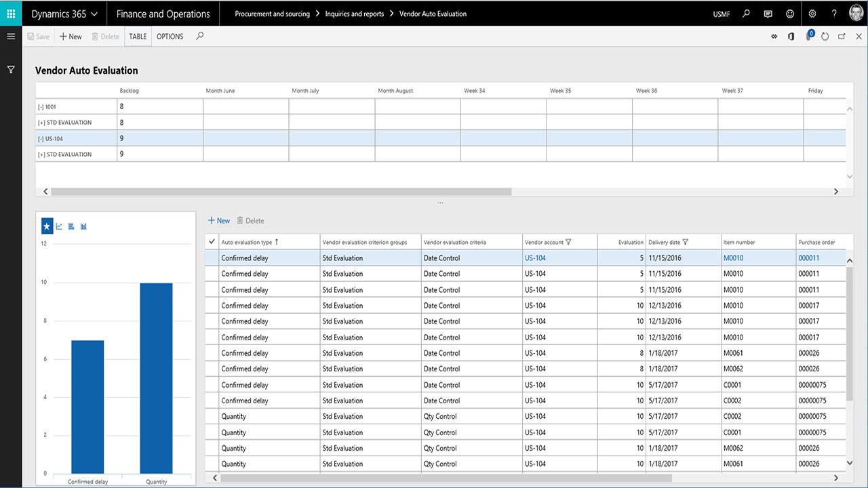Open the TABLE tab
This screenshot has width=868, height=488.
click(x=138, y=37)
